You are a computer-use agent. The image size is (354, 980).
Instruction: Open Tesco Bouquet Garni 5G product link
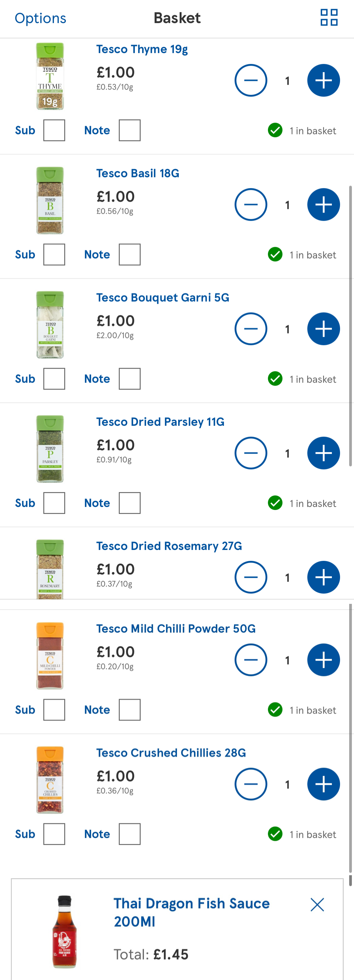pyautogui.click(x=162, y=297)
